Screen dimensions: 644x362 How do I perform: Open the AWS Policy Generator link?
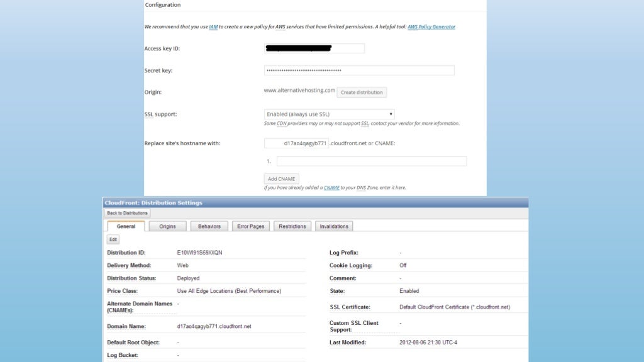431,26
